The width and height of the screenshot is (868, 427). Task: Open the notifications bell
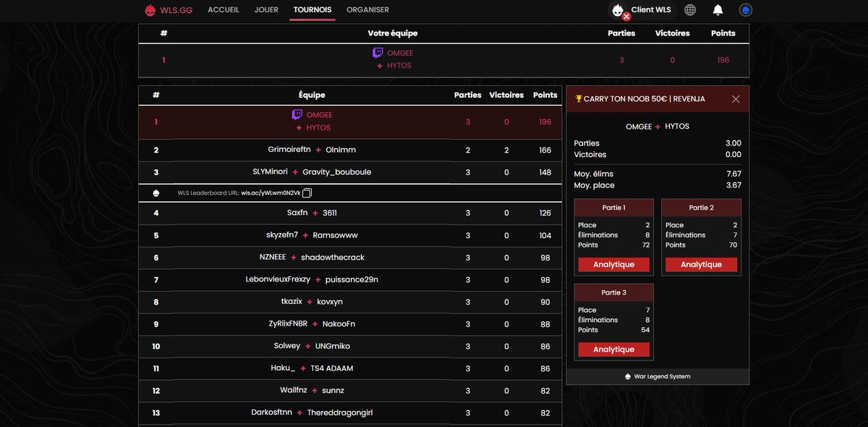coord(718,10)
